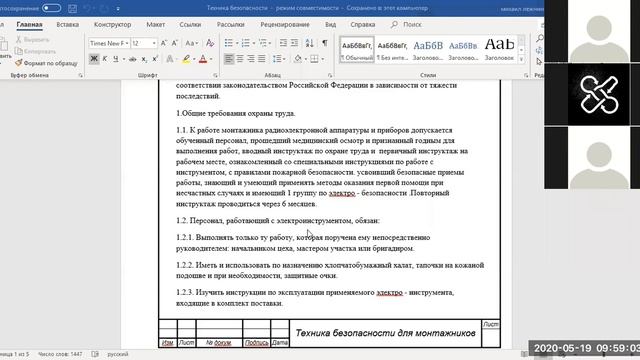Open the Вид tab

(331, 24)
